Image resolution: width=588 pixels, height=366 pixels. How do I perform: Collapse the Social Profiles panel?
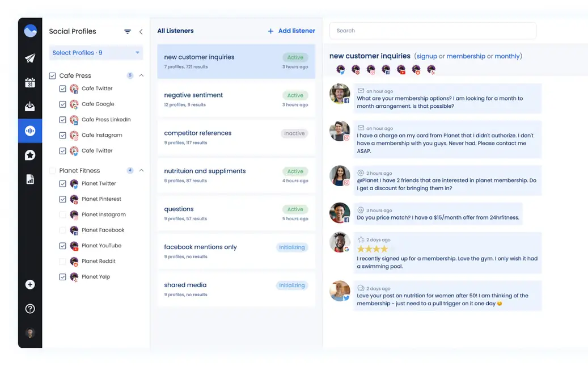pos(141,32)
